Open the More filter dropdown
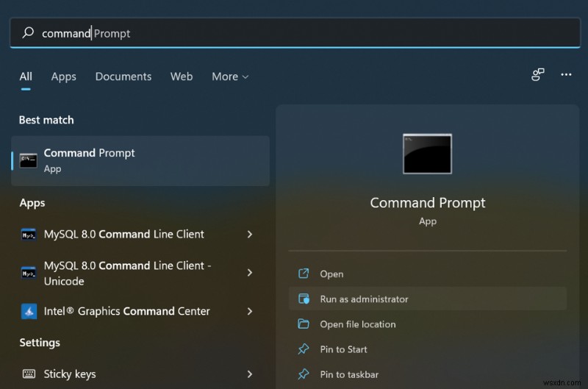 pyautogui.click(x=230, y=76)
